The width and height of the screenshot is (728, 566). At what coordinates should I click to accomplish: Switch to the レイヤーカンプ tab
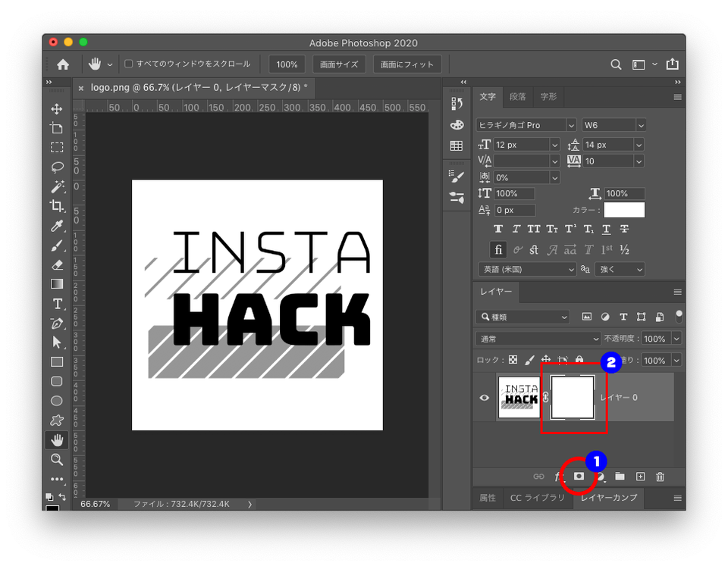(609, 498)
